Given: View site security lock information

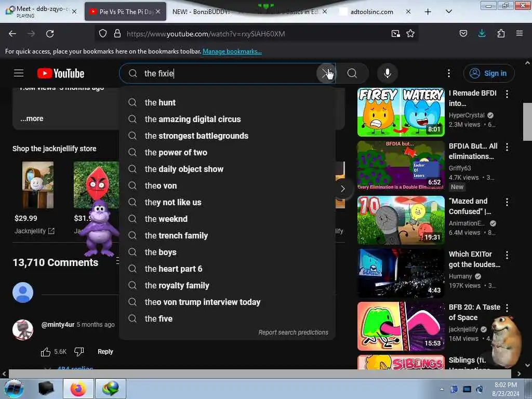Looking at the screenshot, I should pyautogui.click(x=117, y=34).
